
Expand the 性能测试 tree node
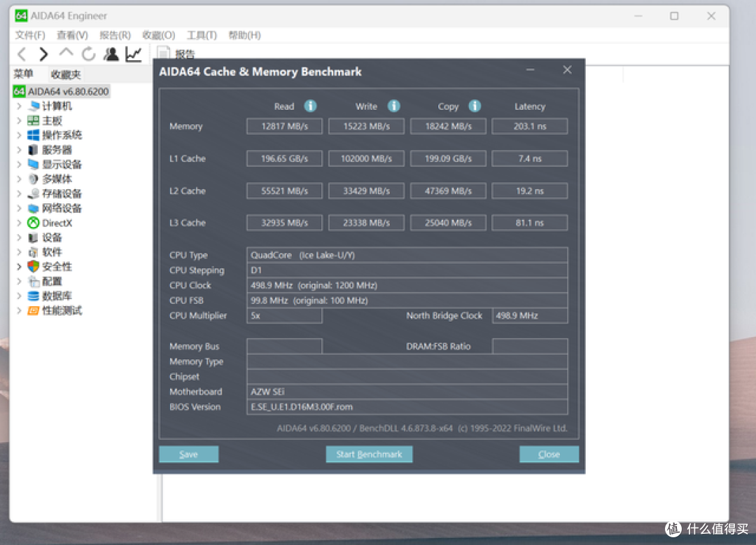20,310
